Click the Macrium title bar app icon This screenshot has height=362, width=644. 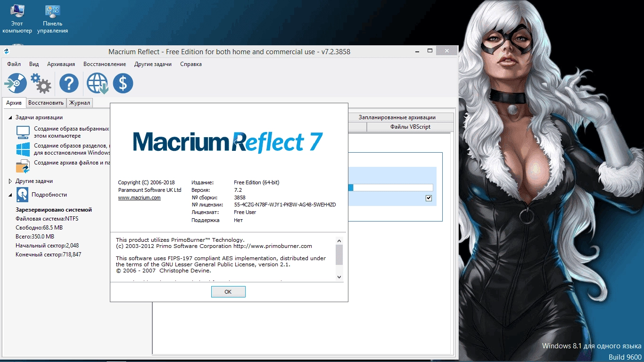pos(7,51)
